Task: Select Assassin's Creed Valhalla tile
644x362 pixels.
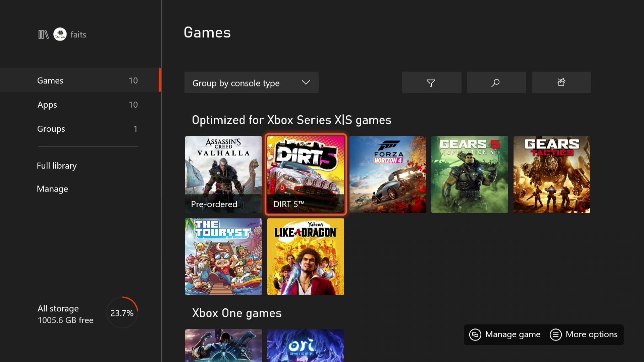Action: tap(223, 174)
